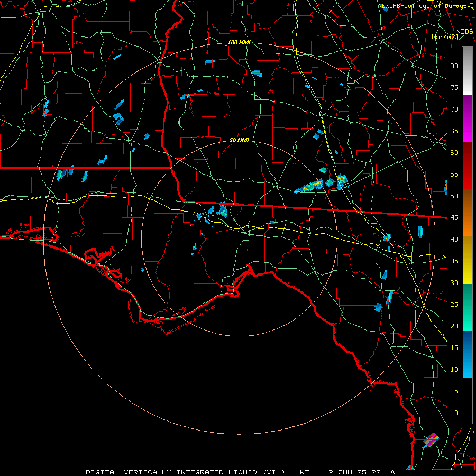Click the "DIGITAL VERTICALLY INTEGRATED LIQUID (VIL)" caption
The height and width of the screenshot is (476, 476).
click(x=186, y=472)
